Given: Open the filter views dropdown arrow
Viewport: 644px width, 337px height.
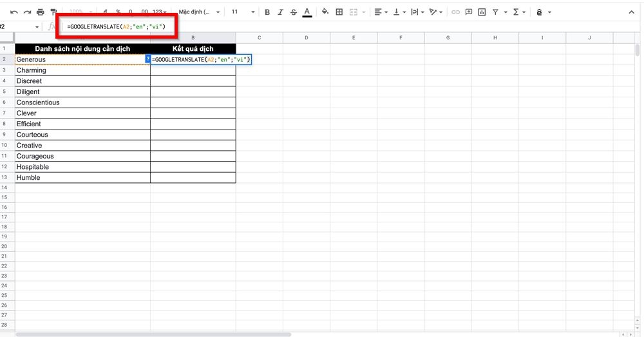Looking at the screenshot, I should 506,12.
